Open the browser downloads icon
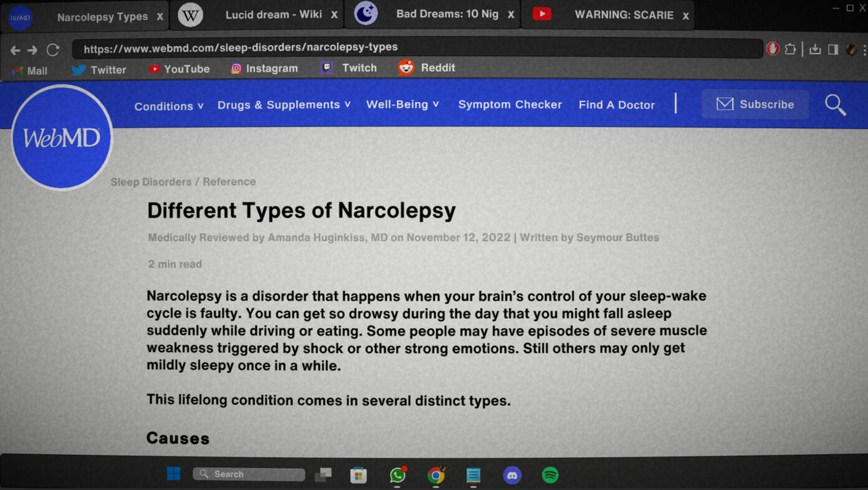Image resolution: width=868 pixels, height=490 pixels. [815, 49]
